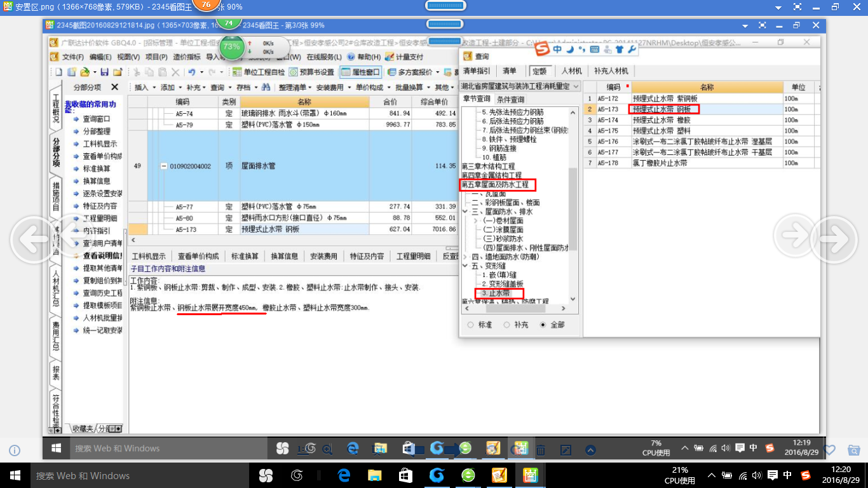Viewport: 868px width, 488px height.
Task: Click the action center notification icon
Action: click(772, 475)
